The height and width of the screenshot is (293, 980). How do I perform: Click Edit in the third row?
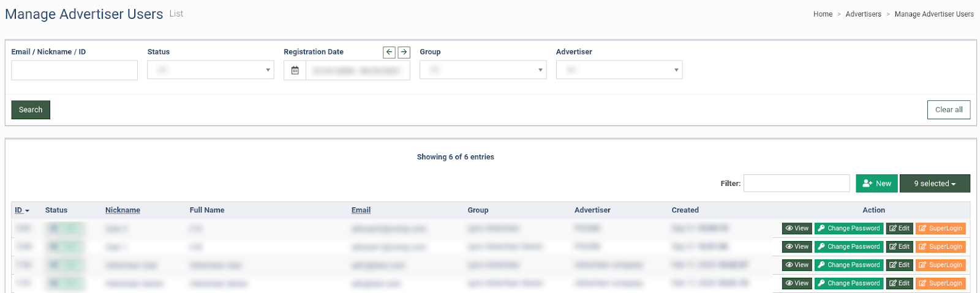[x=899, y=265]
